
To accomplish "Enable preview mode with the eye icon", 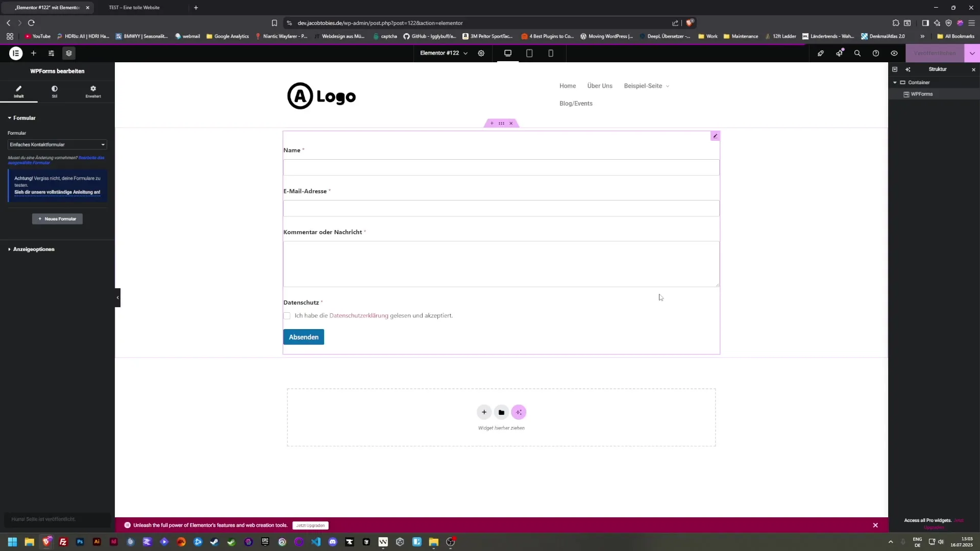I will click(894, 53).
